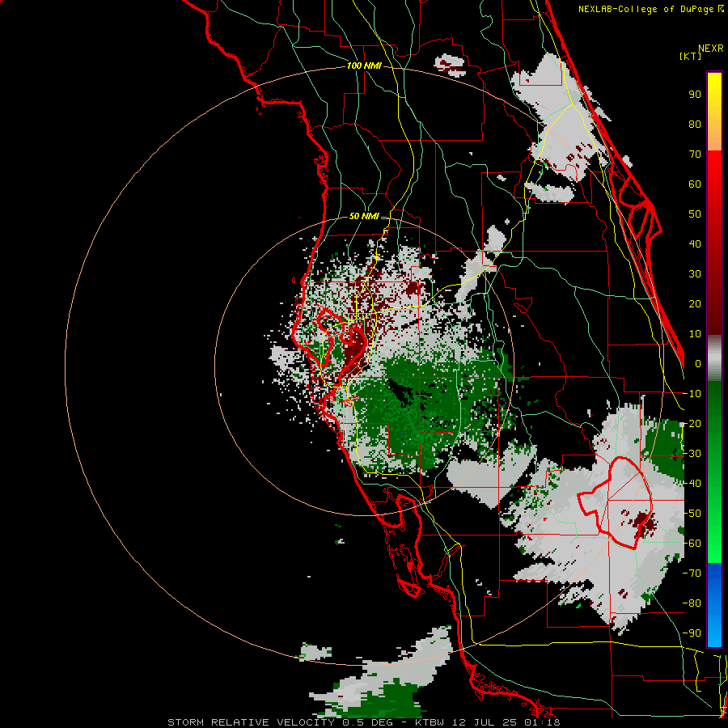
Task: Click the positive 60 value on velocity scale
Action: [x=695, y=184]
